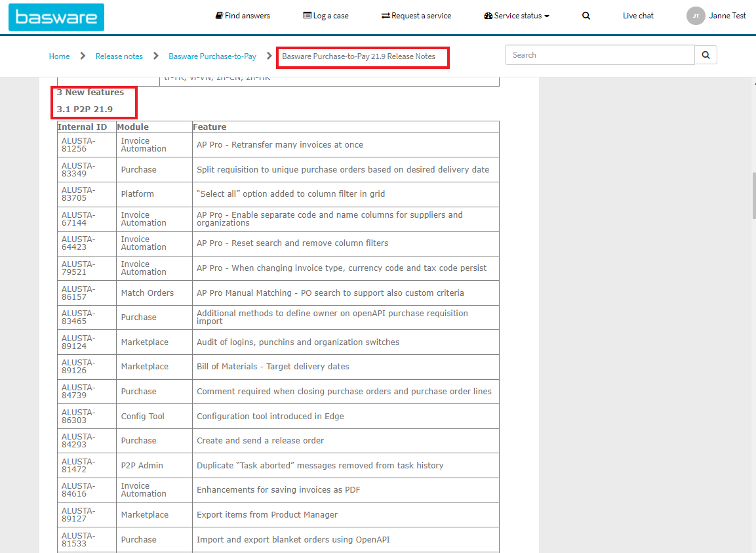Open Basware Purchase-to-Pay breadcrumb link
The image size is (756, 553).
click(212, 56)
